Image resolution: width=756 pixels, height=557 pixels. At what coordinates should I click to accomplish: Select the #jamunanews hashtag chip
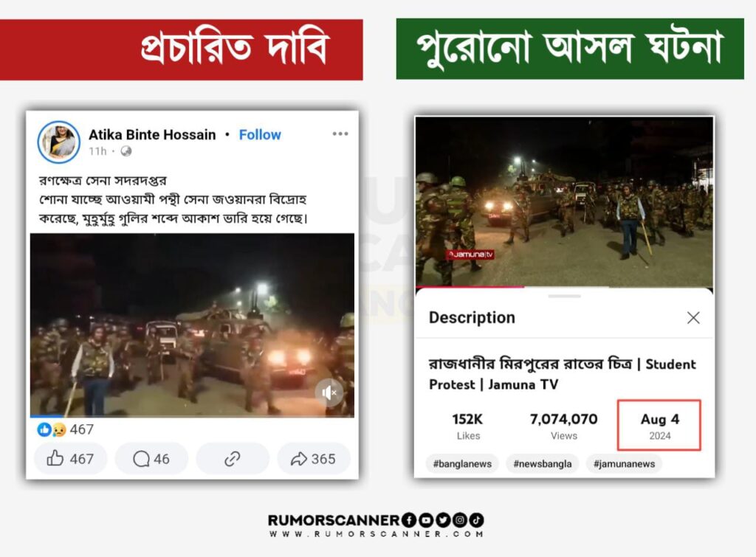click(x=624, y=463)
